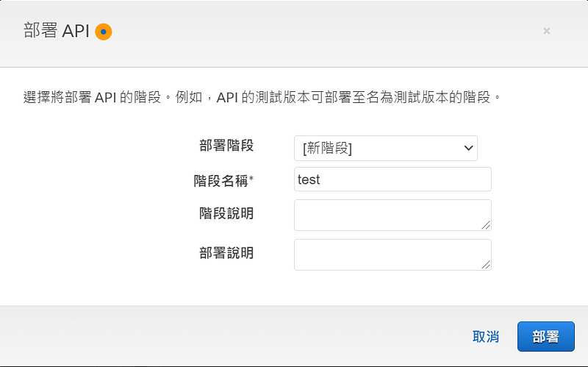
Task: Confirm with the blue 部署 button
Action: pos(545,337)
